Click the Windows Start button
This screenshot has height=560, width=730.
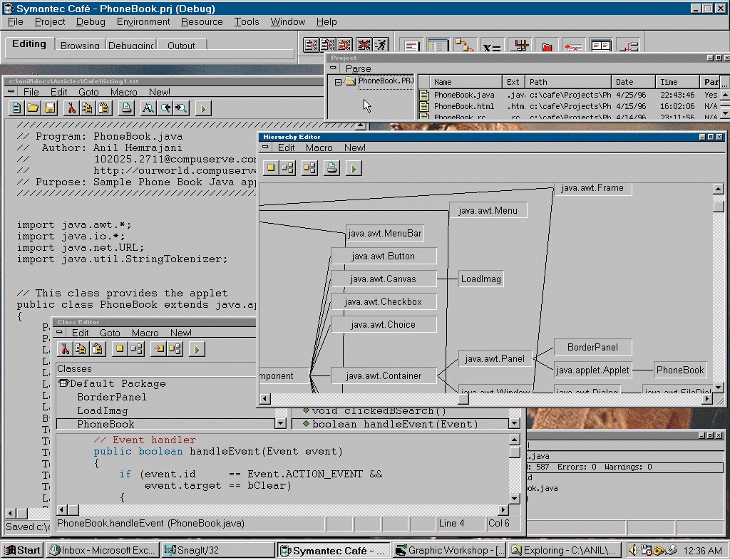pyautogui.click(x=22, y=550)
